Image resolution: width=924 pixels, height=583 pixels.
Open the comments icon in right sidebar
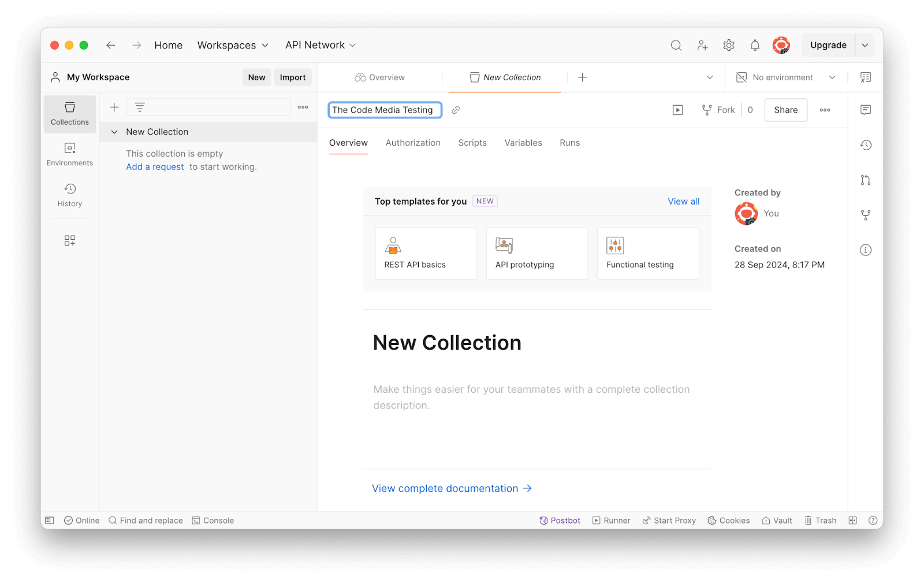pos(865,110)
